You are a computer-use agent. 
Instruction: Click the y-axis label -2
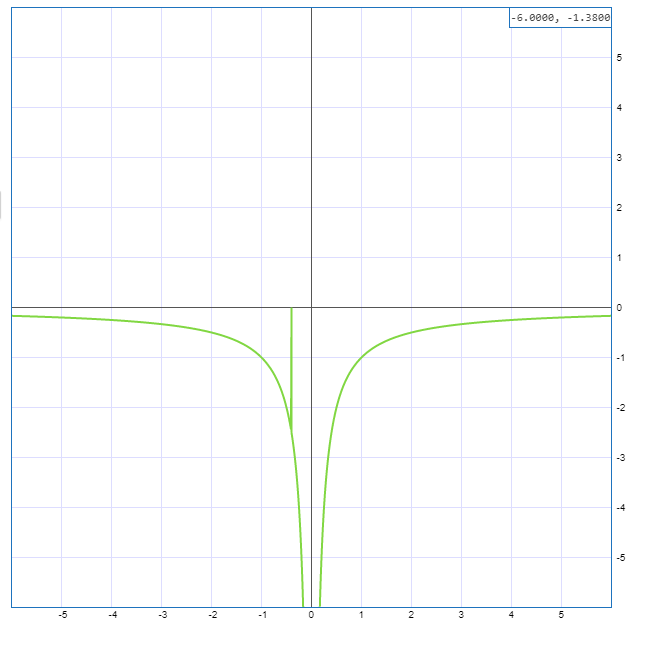pos(622,408)
